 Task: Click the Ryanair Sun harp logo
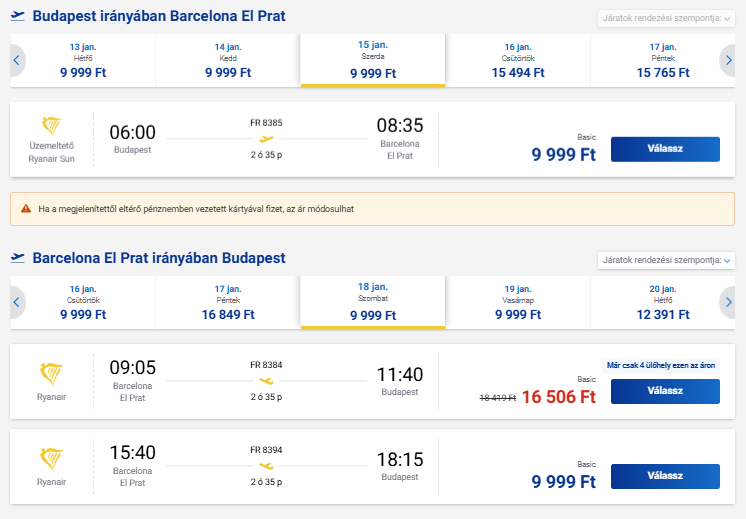(x=51, y=126)
